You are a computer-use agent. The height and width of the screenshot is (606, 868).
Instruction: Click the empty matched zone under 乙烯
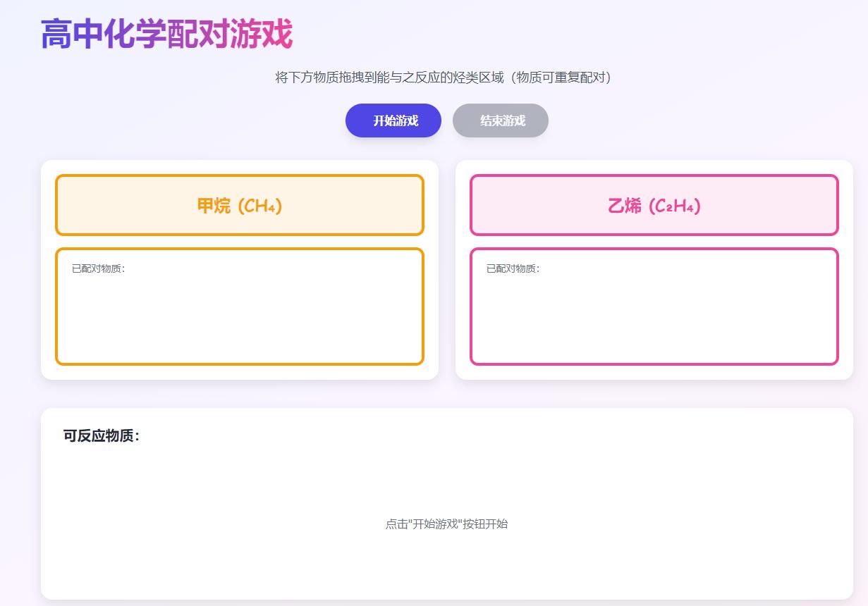[x=654, y=317]
